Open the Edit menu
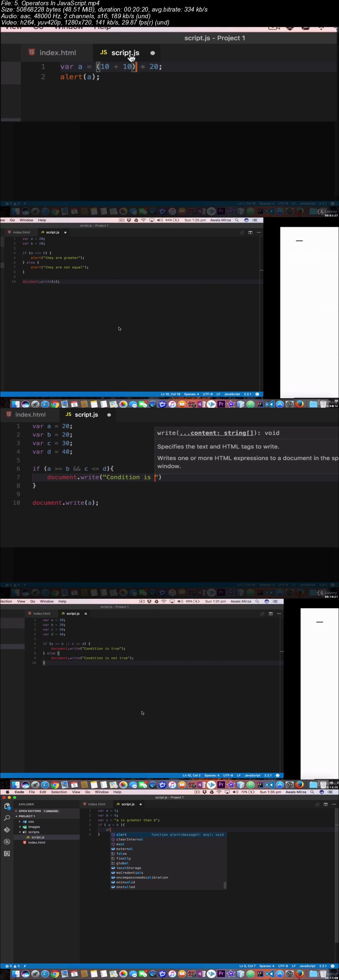Screen dimensions: 339x980 pyautogui.click(x=43, y=792)
